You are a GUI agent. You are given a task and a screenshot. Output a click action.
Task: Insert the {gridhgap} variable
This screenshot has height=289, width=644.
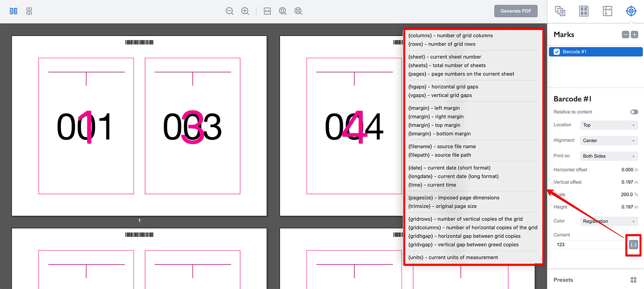pos(464,236)
